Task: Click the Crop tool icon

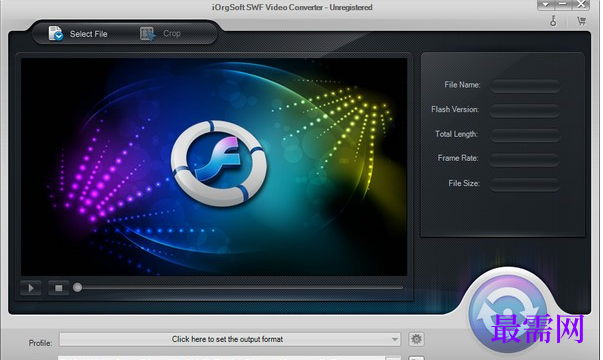Action: coord(148,34)
